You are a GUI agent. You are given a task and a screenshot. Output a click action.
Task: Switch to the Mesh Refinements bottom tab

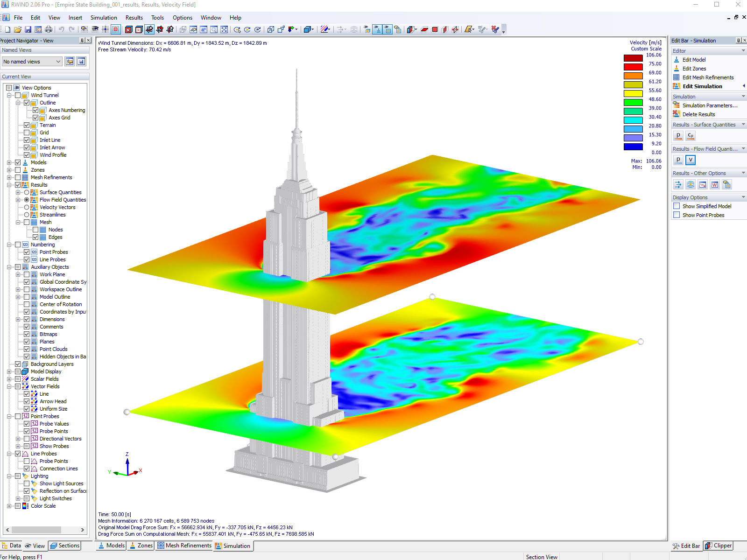coord(184,546)
